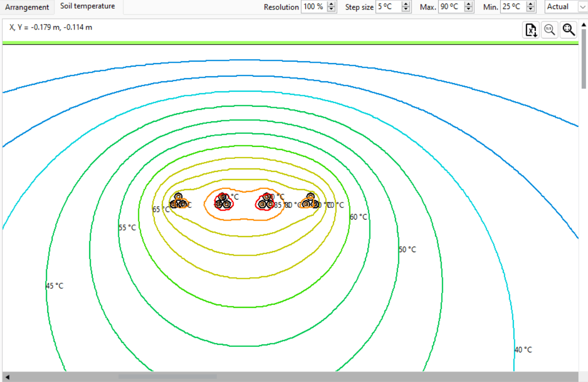Reset zoom to 1:1 scale
588x382 pixels.
click(550, 30)
